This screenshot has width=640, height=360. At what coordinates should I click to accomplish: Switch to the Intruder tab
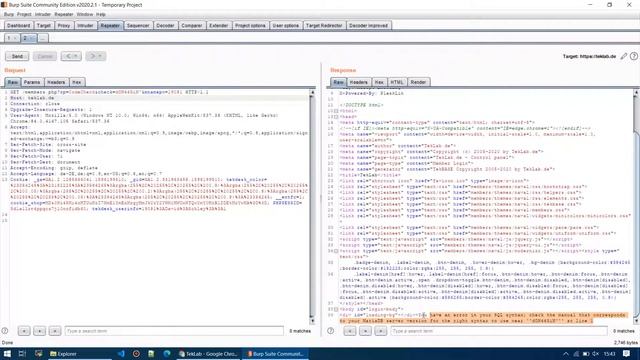click(85, 25)
